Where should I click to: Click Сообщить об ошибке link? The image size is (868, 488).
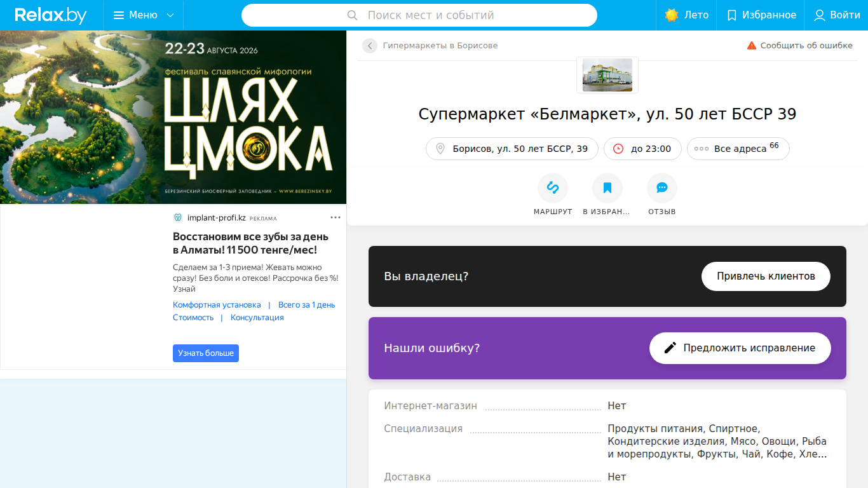pyautogui.click(x=799, y=46)
